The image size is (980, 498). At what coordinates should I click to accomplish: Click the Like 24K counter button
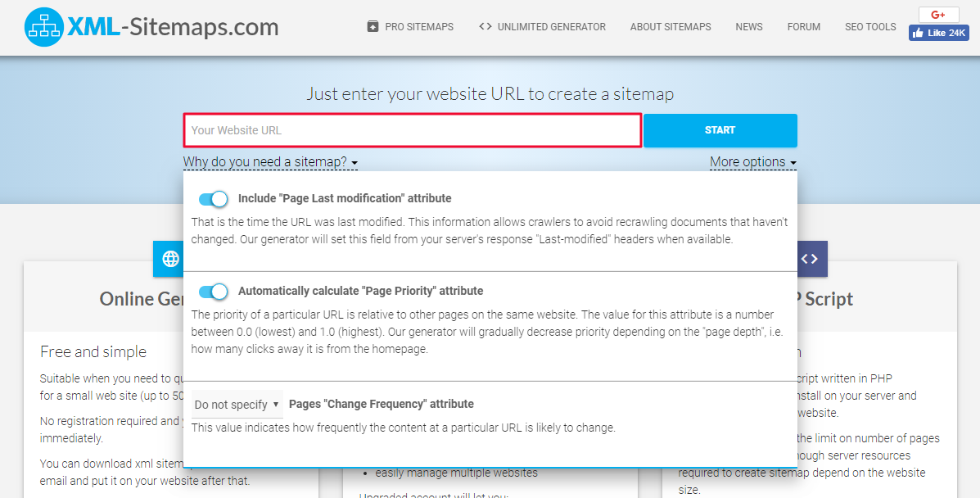pos(938,33)
